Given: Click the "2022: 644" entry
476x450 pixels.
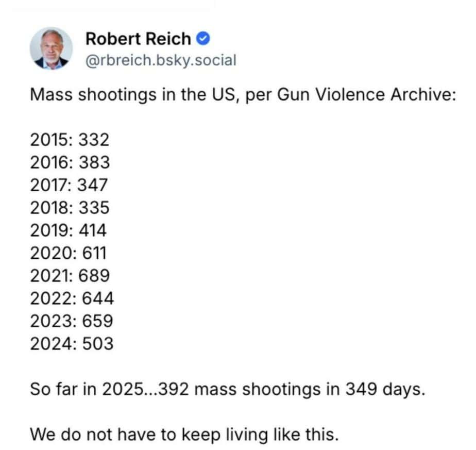Looking at the screenshot, I should (x=72, y=299).
